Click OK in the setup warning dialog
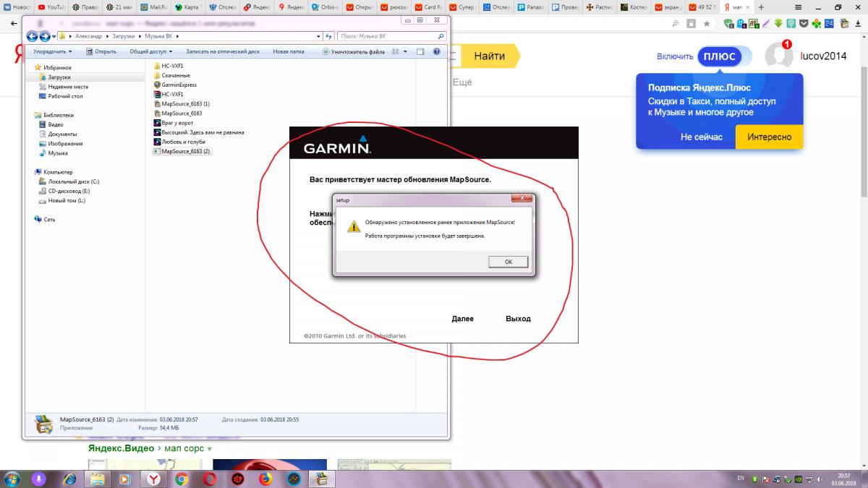Image resolution: width=868 pixels, height=488 pixels. (x=508, y=262)
